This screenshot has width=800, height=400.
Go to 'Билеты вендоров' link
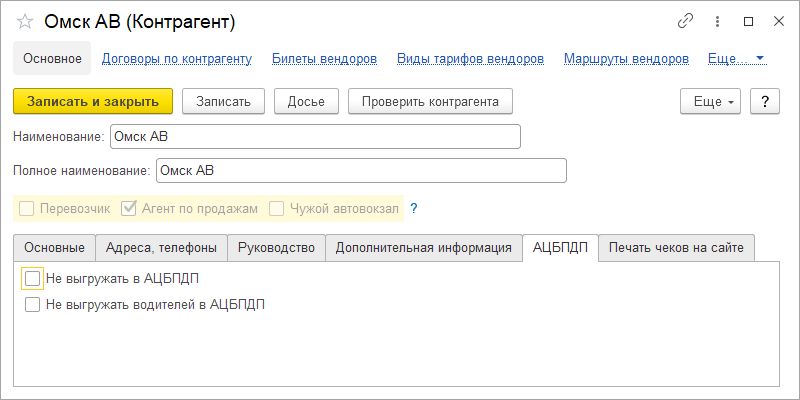[324, 59]
